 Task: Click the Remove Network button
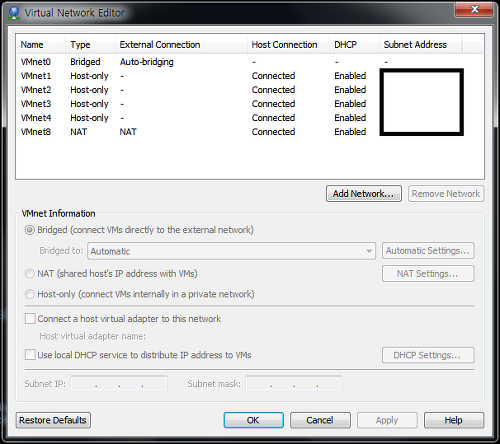coord(446,194)
